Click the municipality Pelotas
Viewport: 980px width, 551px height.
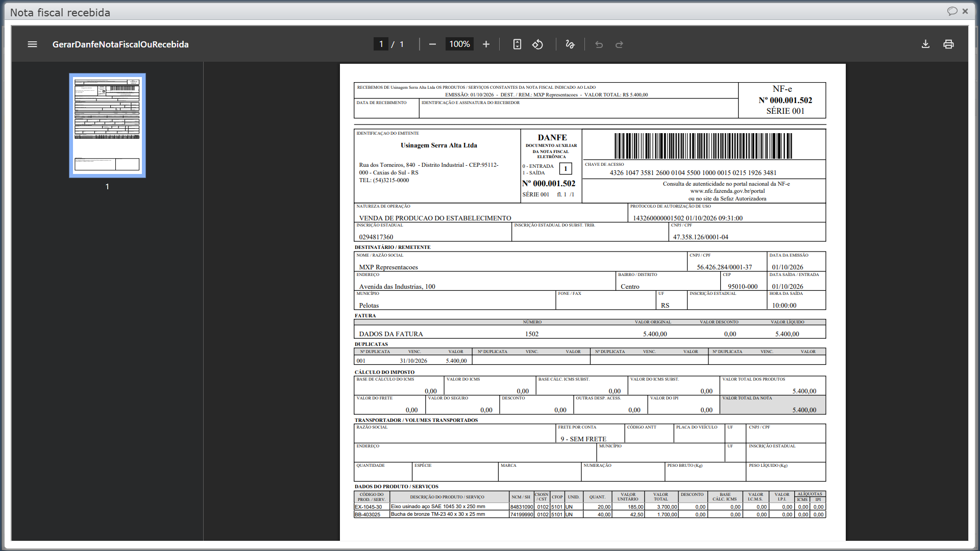pyautogui.click(x=369, y=306)
